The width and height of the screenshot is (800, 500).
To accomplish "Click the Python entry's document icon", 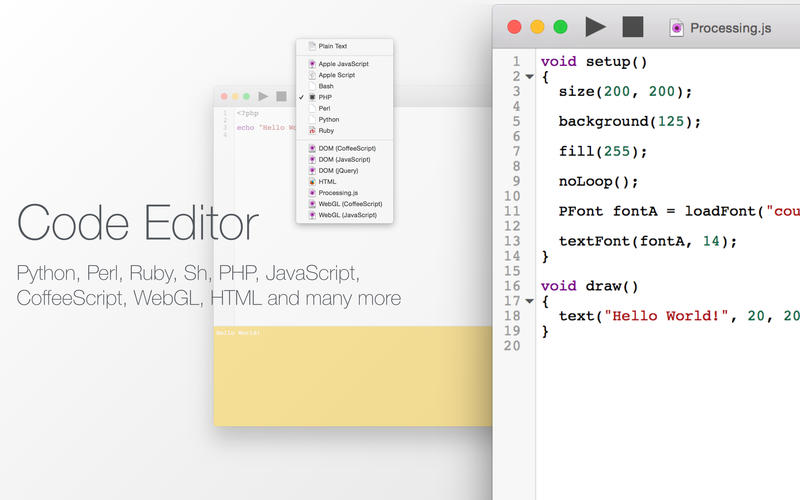I will 312,119.
